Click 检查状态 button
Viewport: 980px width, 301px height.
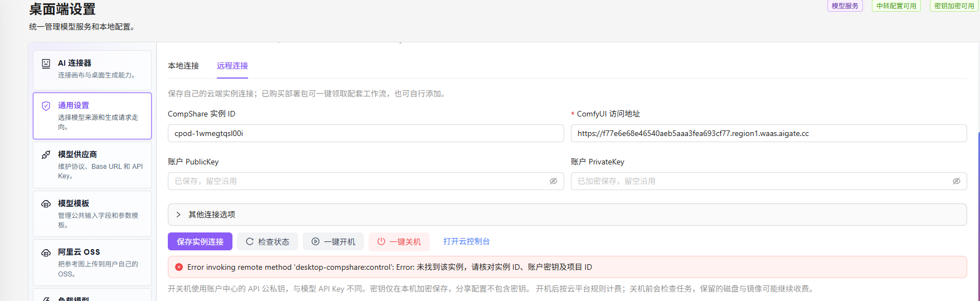[x=268, y=241]
